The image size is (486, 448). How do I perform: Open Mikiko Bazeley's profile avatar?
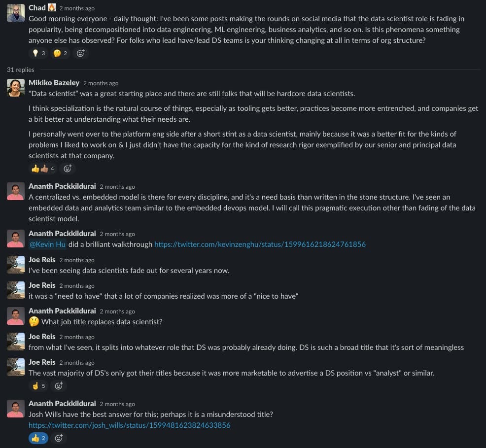click(x=15, y=88)
